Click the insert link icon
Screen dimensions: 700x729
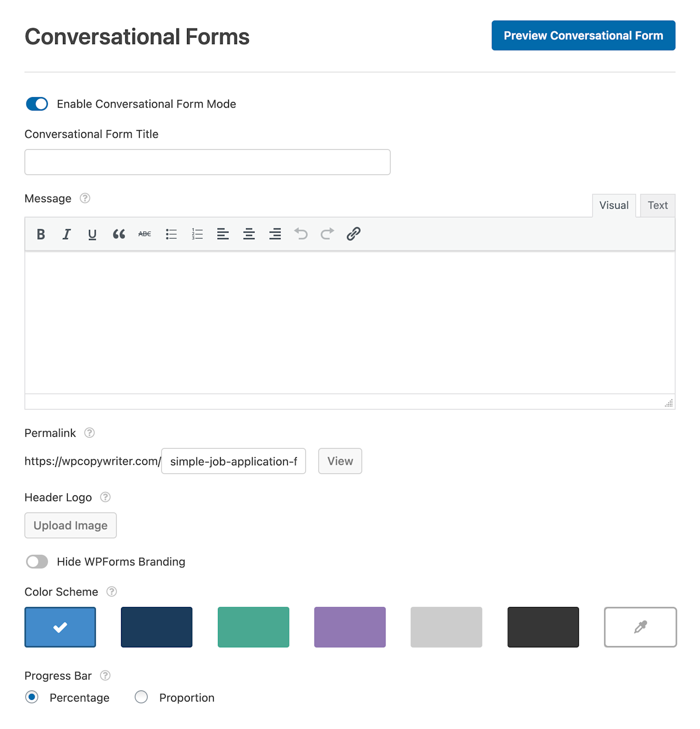point(353,234)
